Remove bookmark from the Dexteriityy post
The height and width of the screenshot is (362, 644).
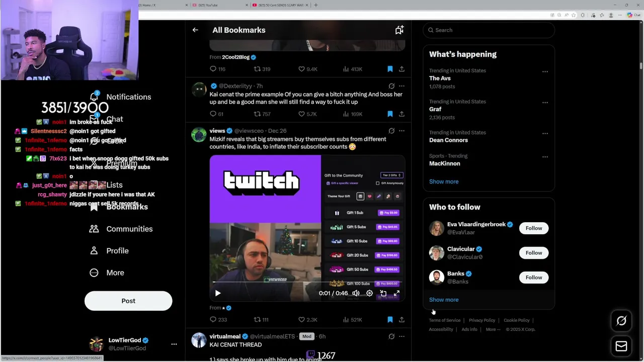pos(390,114)
